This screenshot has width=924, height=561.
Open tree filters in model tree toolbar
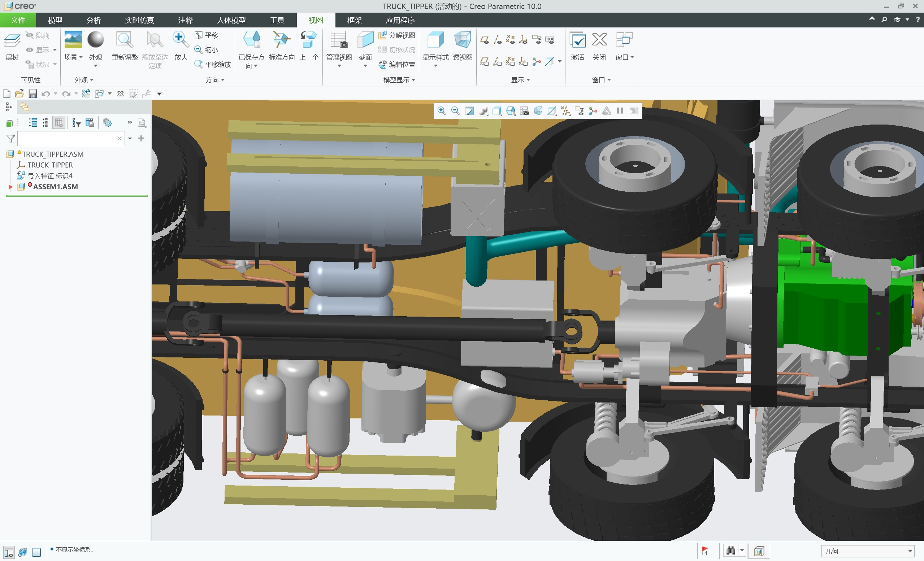click(x=76, y=123)
